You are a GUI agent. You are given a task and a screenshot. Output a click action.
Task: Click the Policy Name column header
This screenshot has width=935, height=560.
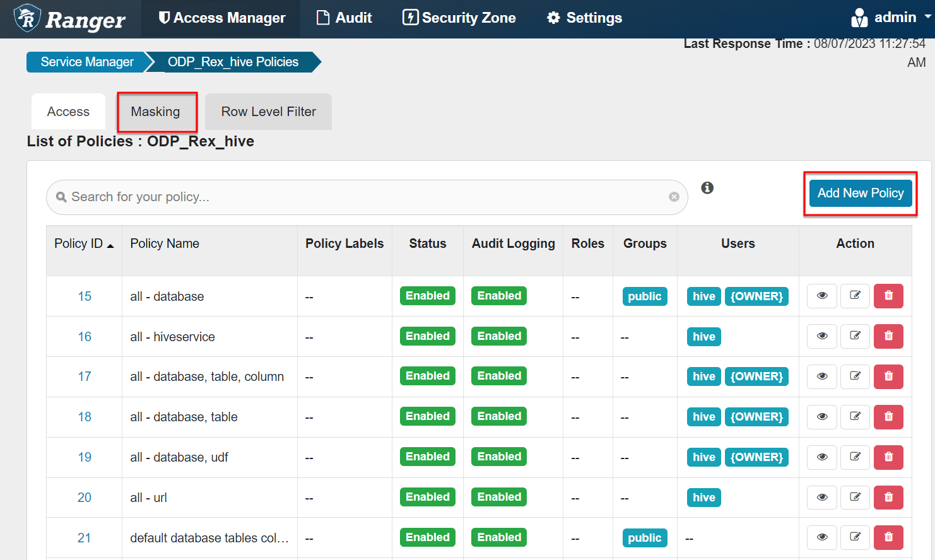tap(165, 243)
